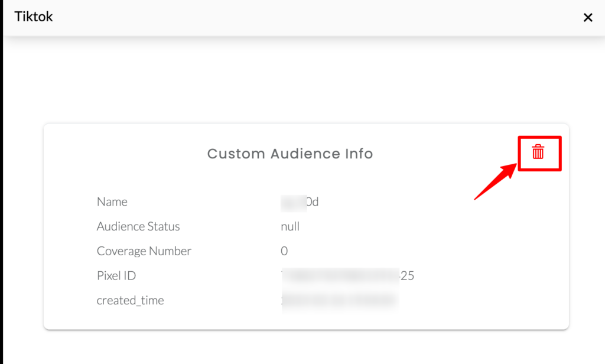Select the Pixel ID value ending in 25
Viewport: 605px width, 364px height.
(x=347, y=275)
